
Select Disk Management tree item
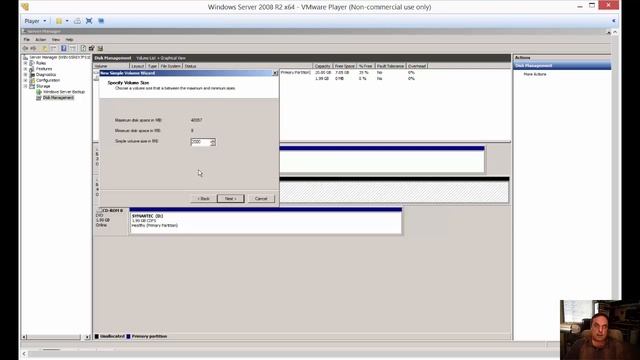pyautogui.click(x=58, y=98)
